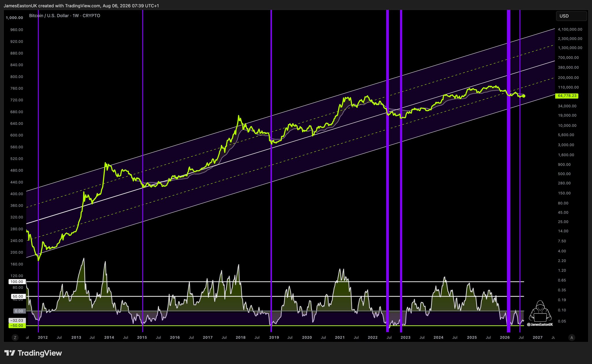Click the 720.00 left scale value
592x364 pixels.
click(x=16, y=100)
